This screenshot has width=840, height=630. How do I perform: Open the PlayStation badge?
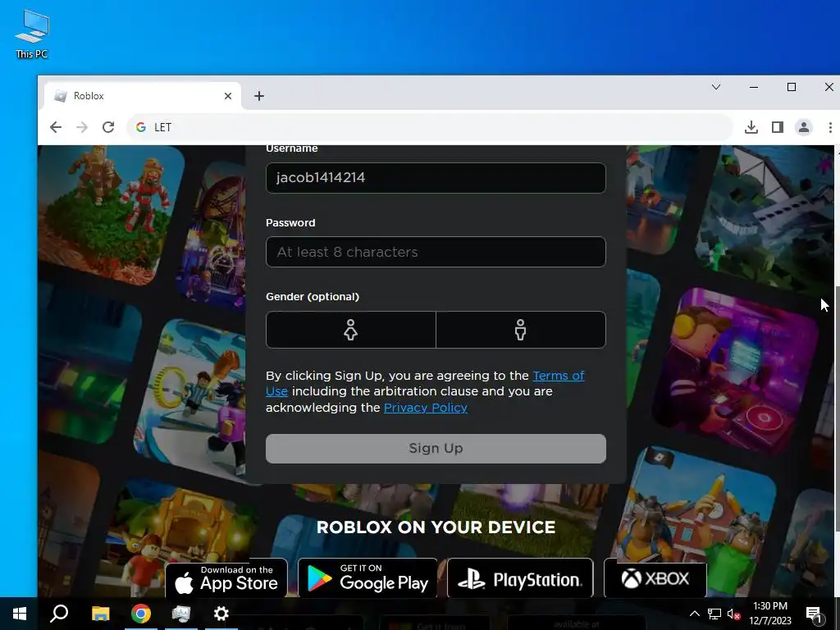pos(519,578)
